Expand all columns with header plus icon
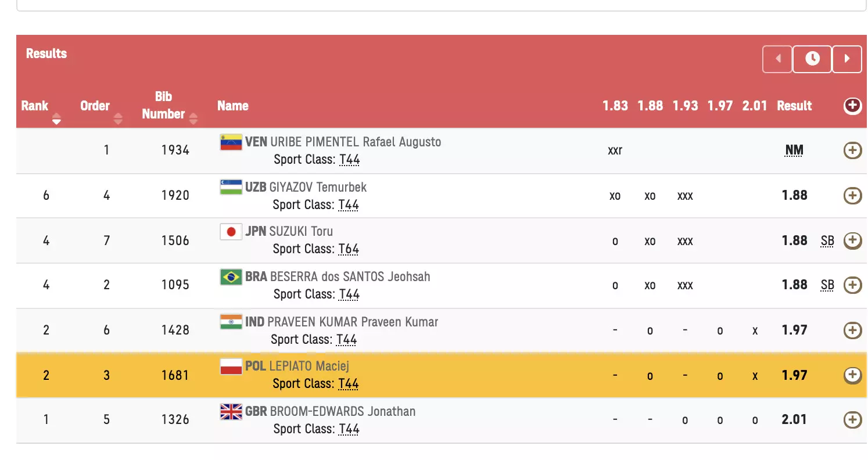Viewport: 868px width, 460px height. [x=852, y=106]
